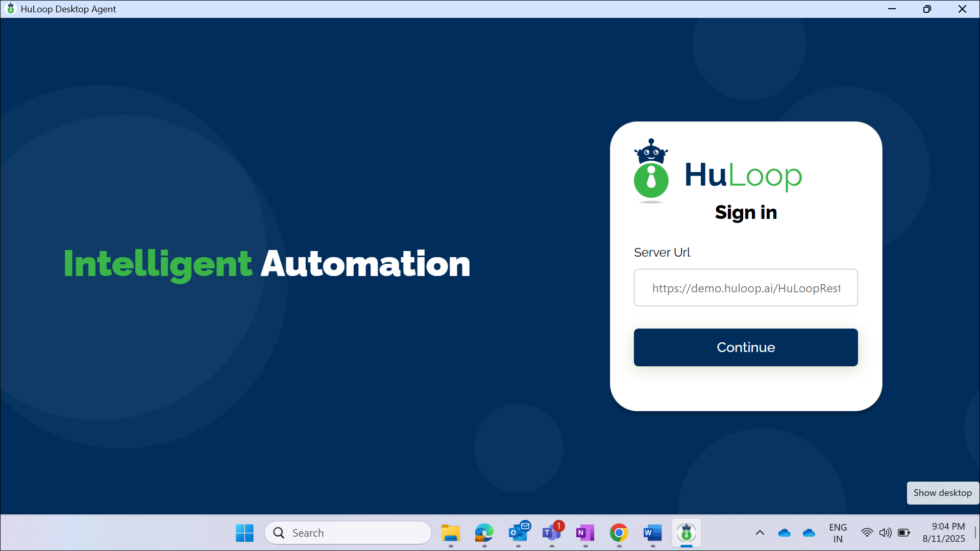Launch Google Chrome from the taskbar
980x551 pixels.
[619, 533]
